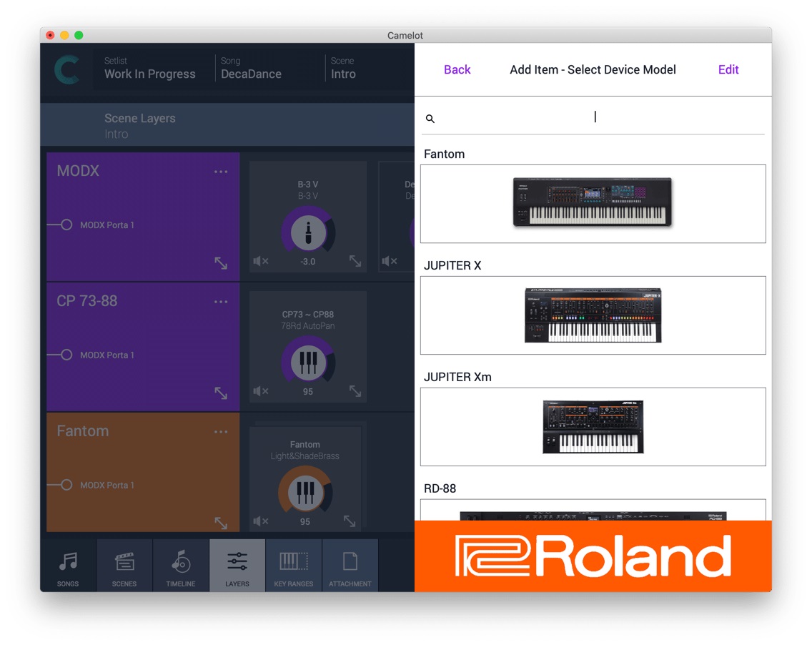Click the CP 73-88 layer title
The height and width of the screenshot is (645, 812).
coord(87,301)
